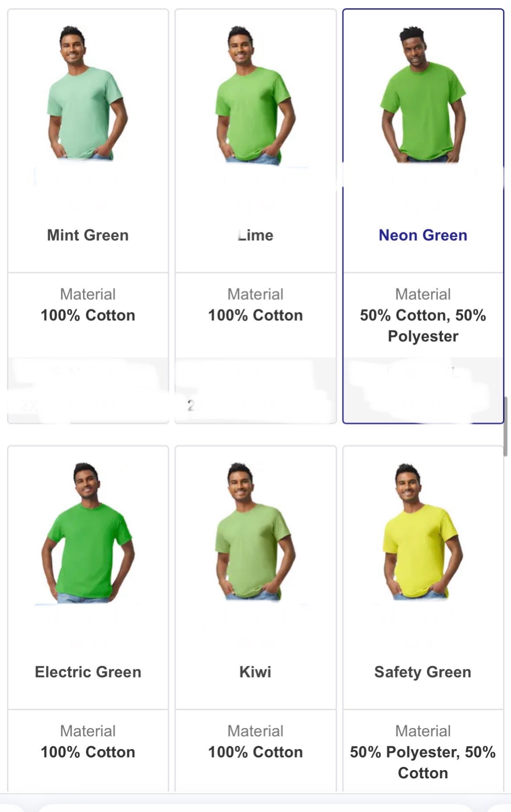The width and height of the screenshot is (511, 812).
Task: Click the Mint Green color name
Action: tap(88, 235)
